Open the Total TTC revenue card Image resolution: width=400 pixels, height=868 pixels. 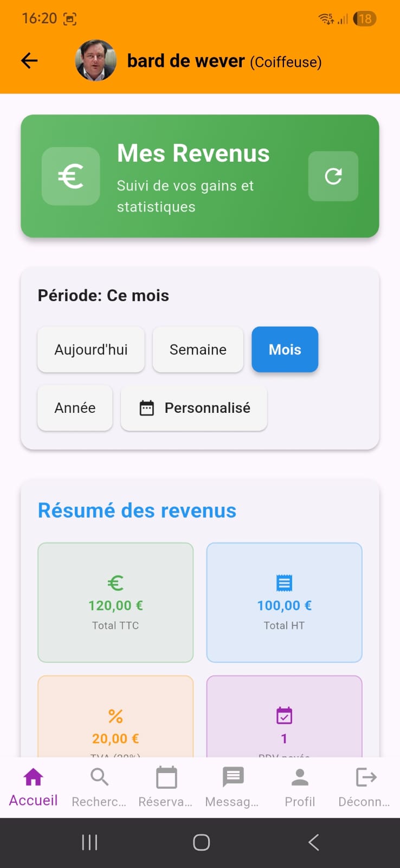[x=115, y=602]
